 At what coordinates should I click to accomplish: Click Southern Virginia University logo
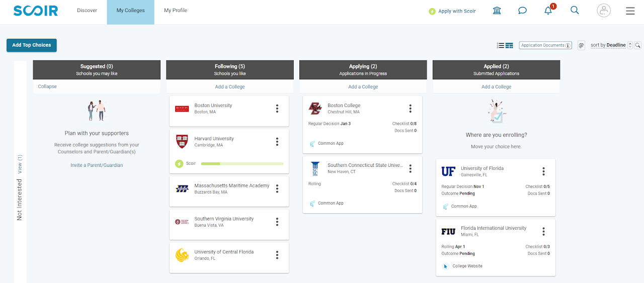pos(182,222)
